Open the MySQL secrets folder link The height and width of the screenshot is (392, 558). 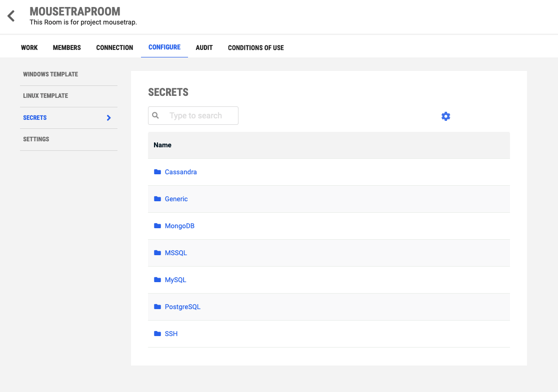pos(175,280)
